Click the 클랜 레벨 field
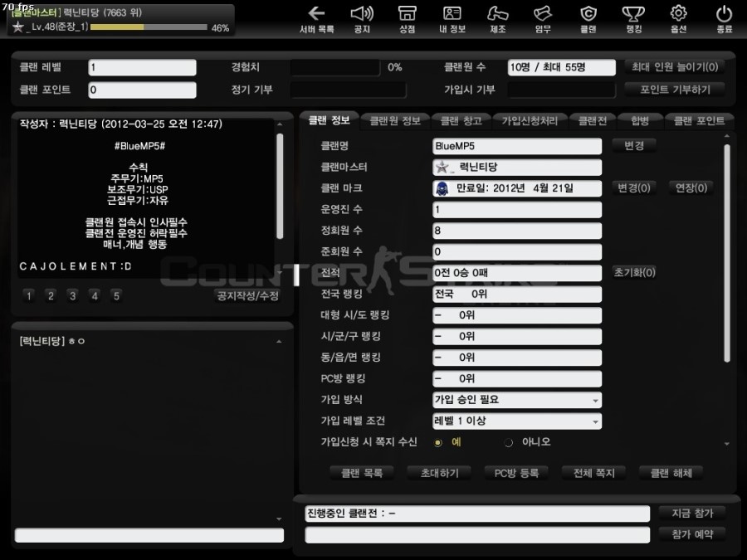Image resolution: width=747 pixels, height=560 pixels. 142,67
